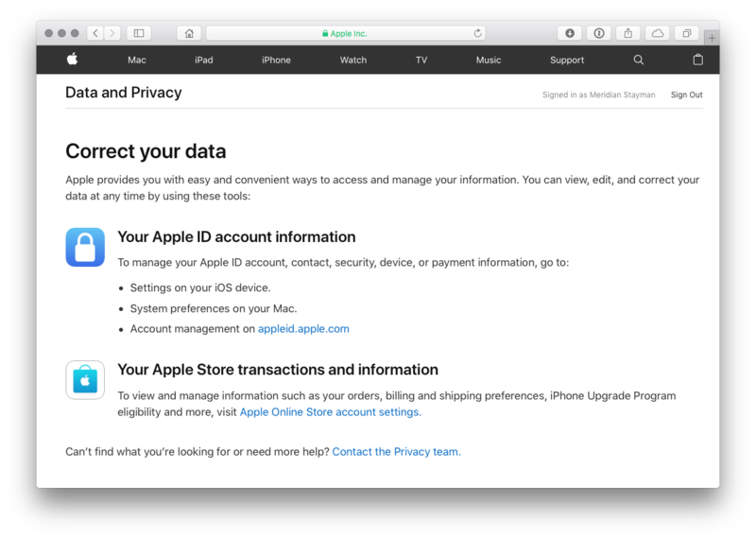Click the Share toolbar button

(x=628, y=33)
